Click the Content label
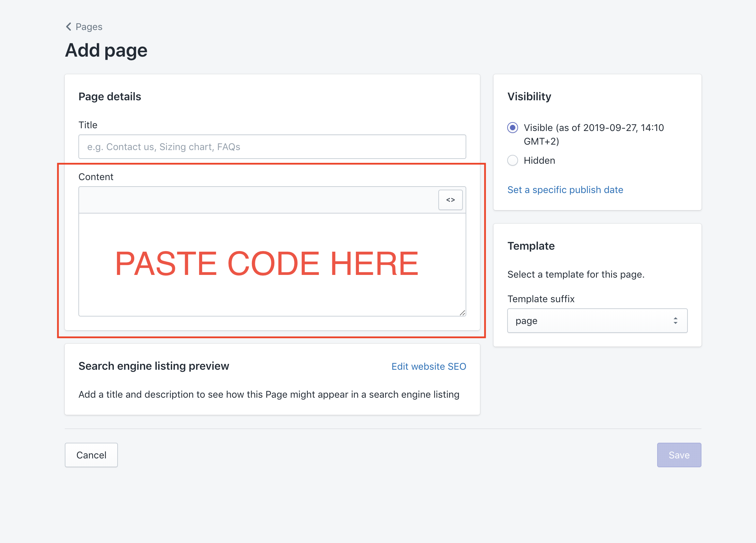The height and width of the screenshot is (543, 756). pos(96,177)
